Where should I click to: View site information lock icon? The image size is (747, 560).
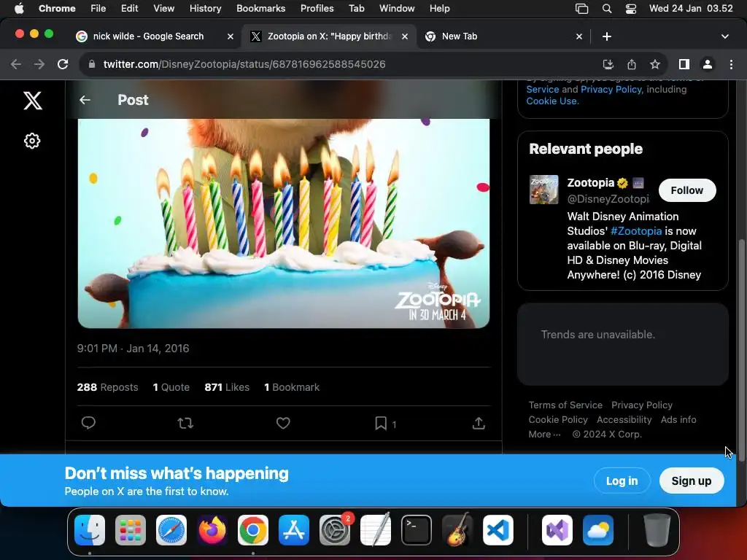92,64
